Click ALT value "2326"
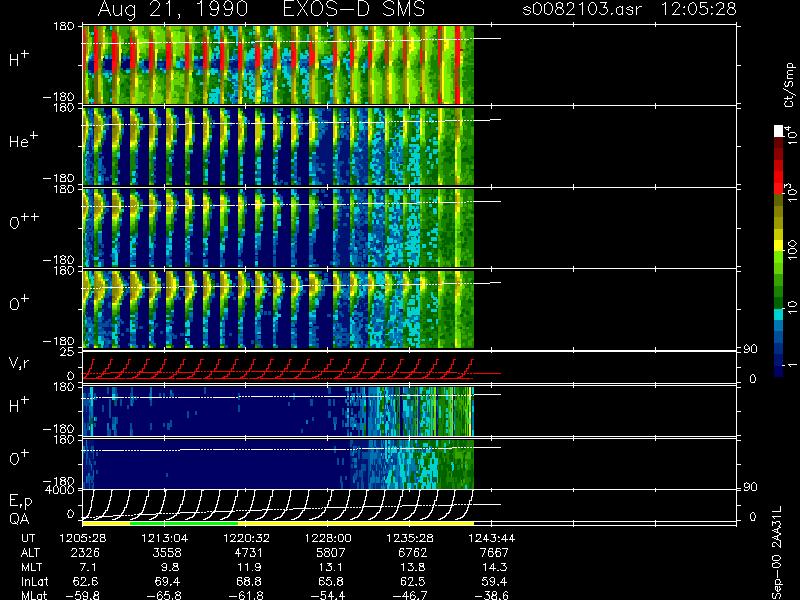Screen dimensions: 800x600 (x=85, y=553)
